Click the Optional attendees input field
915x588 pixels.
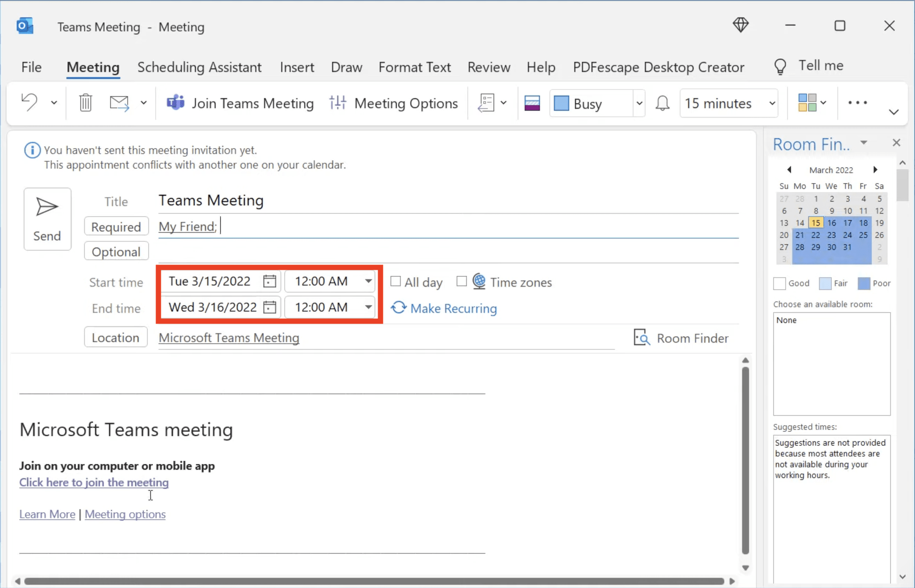(448, 252)
